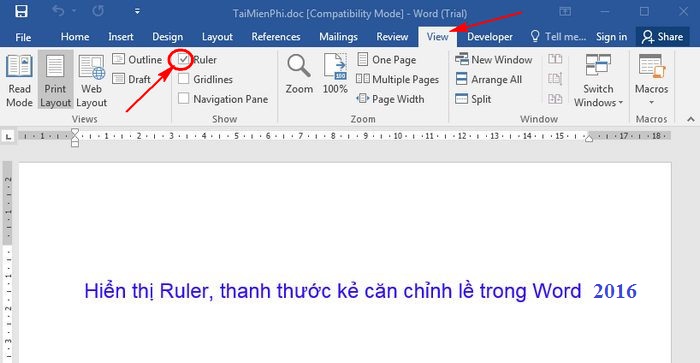Select the View tab
Viewport: 700px width, 363px height.
(x=437, y=37)
